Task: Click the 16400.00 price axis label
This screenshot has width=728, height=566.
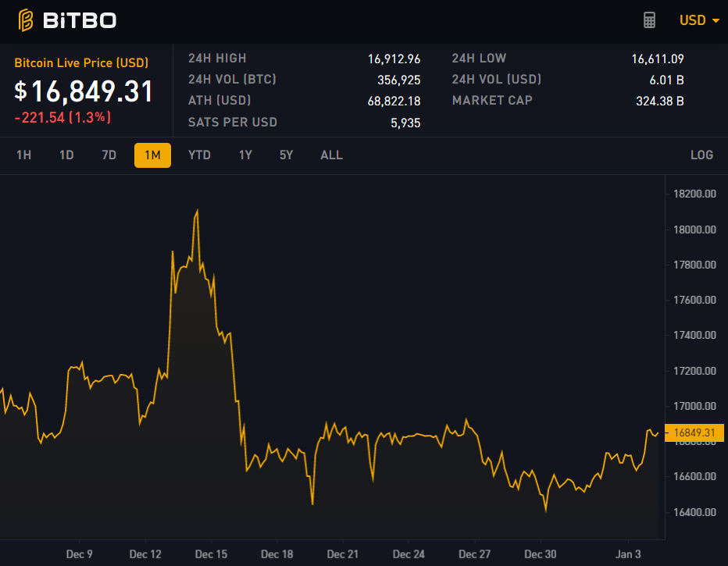Action: (x=694, y=512)
